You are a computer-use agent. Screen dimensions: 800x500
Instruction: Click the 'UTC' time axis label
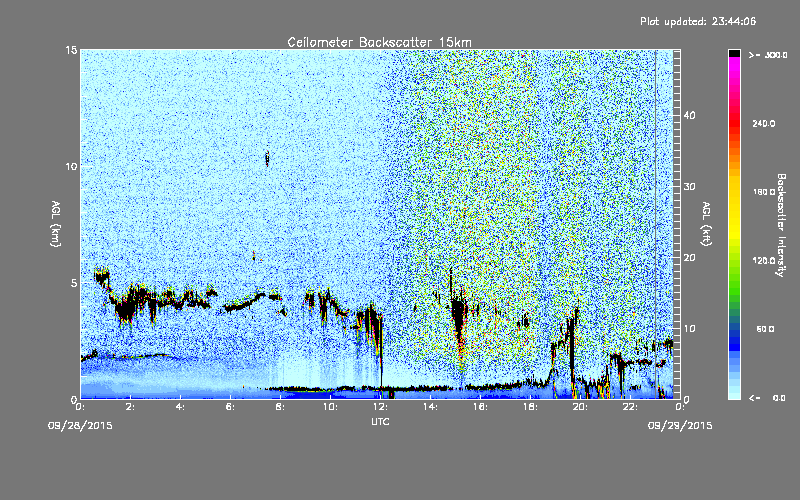[380, 421]
